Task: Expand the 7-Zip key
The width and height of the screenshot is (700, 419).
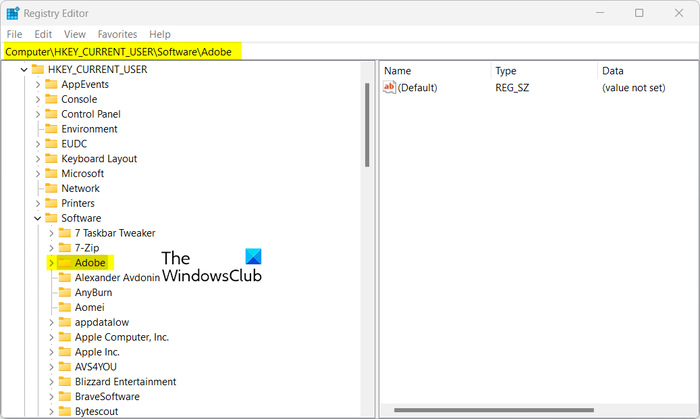Action: (x=51, y=248)
